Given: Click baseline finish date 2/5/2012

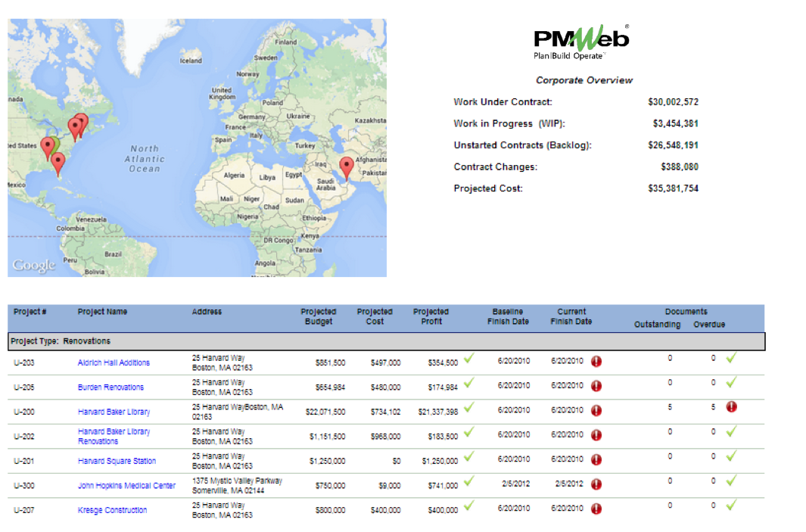Looking at the screenshot, I should point(515,484).
